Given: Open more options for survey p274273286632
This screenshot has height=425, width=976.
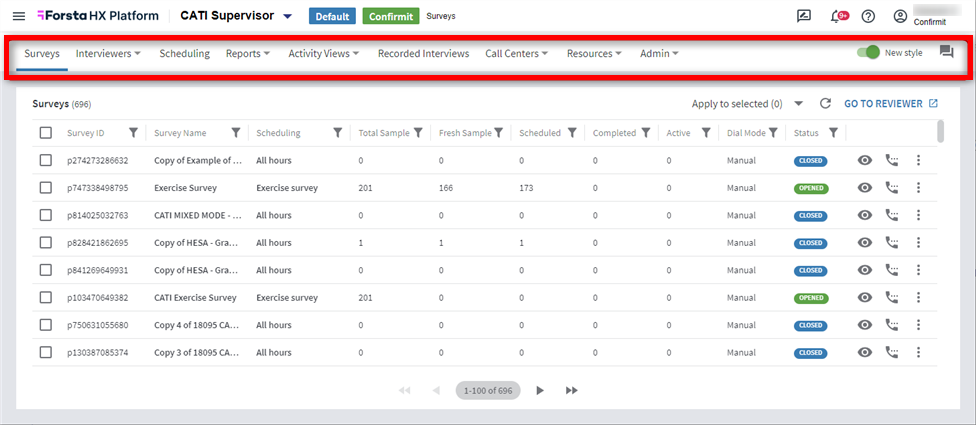Looking at the screenshot, I should [918, 161].
